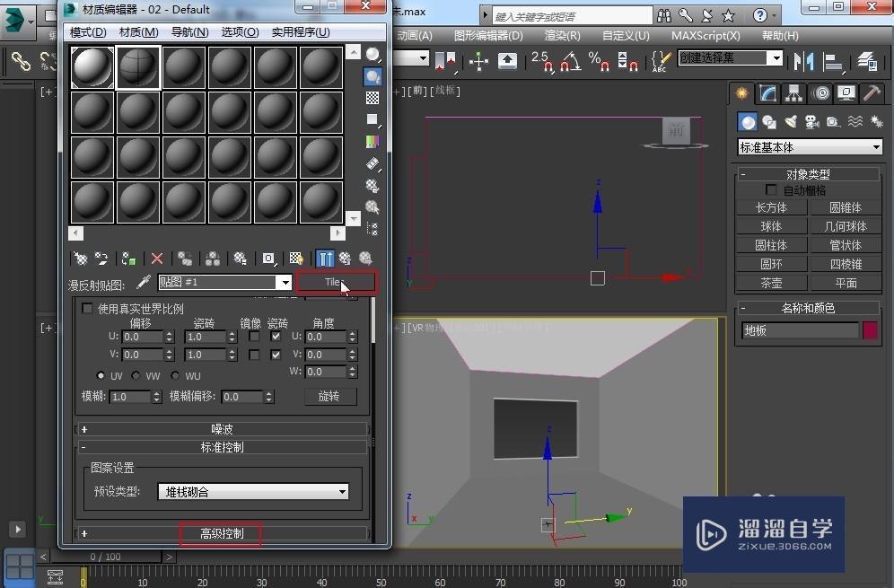The image size is (894, 588).
Task: Select the VW radio button
Action: click(136, 375)
